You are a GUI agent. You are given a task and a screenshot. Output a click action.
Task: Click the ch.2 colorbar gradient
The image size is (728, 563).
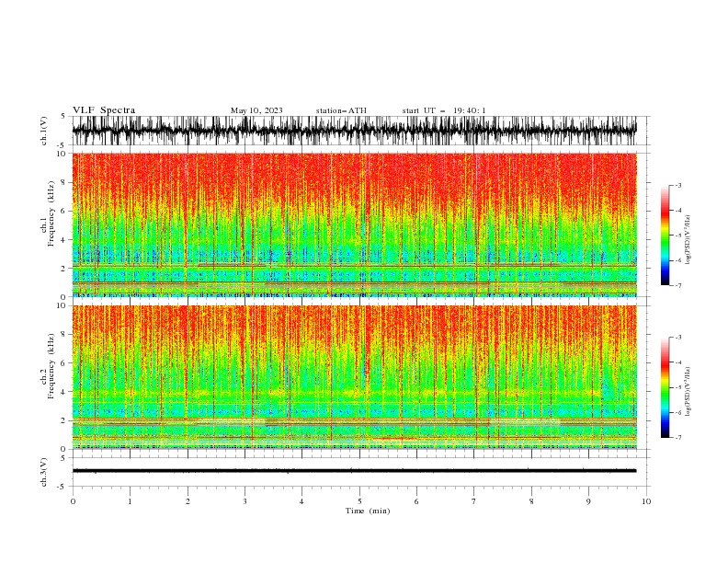point(665,387)
